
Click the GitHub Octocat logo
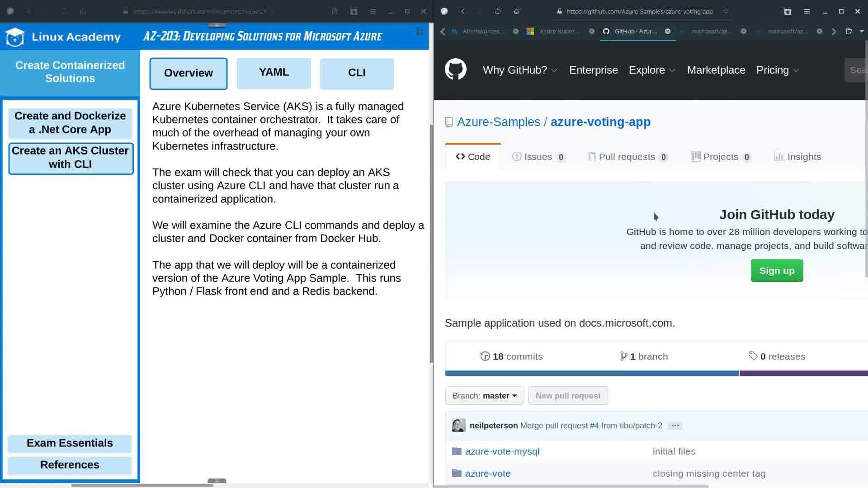(x=455, y=70)
